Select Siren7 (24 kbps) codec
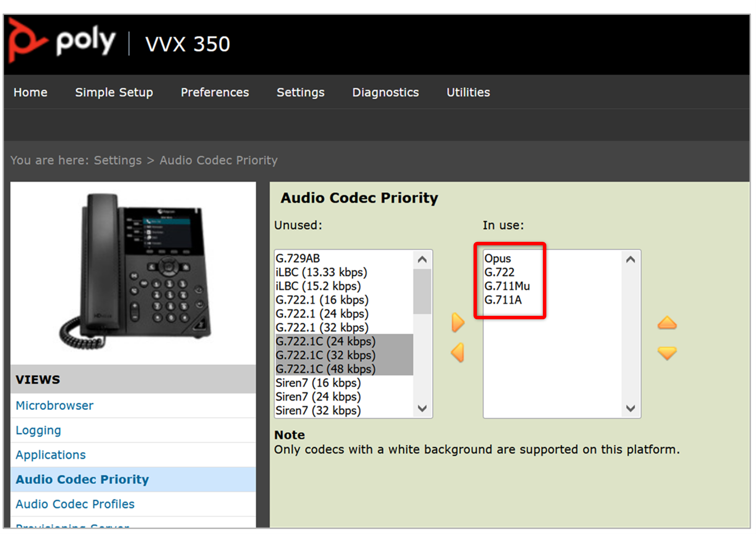Image resolution: width=756 pixels, height=534 pixels. tap(344, 397)
